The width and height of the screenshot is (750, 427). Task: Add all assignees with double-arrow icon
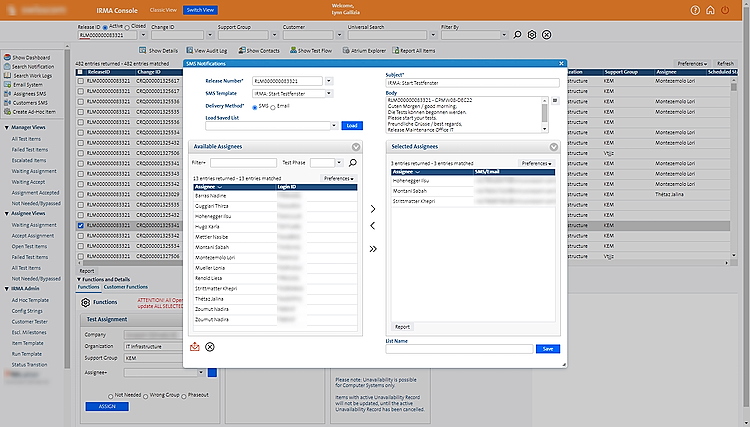pyautogui.click(x=373, y=248)
